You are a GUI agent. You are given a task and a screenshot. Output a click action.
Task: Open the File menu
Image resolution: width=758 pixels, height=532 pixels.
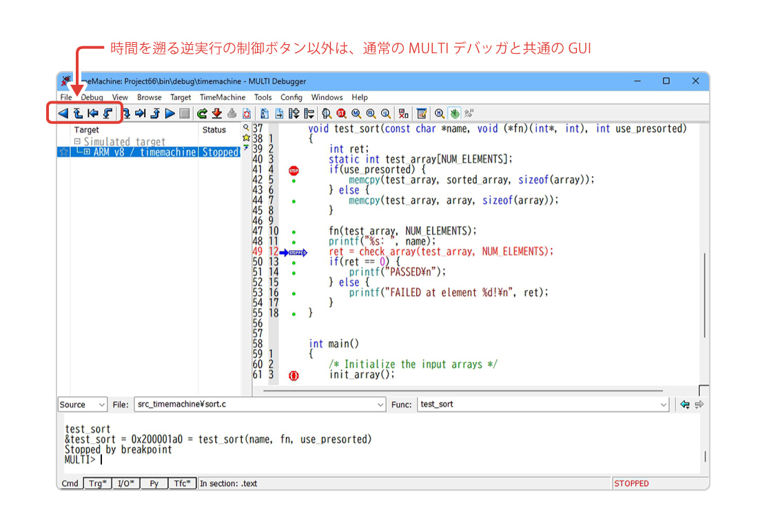65,97
